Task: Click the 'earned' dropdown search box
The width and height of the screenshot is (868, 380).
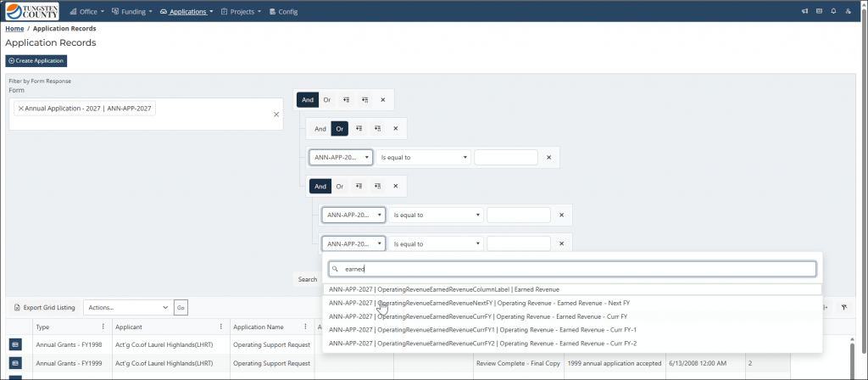Action: pyautogui.click(x=572, y=269)
